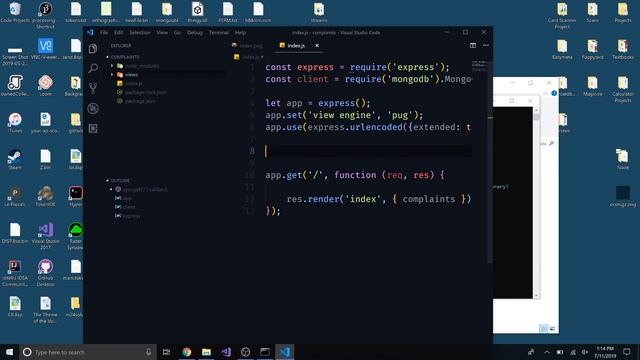This screenshot has height=360, width=640.
Task: Expand the node_modules folder
Action: 112,66
